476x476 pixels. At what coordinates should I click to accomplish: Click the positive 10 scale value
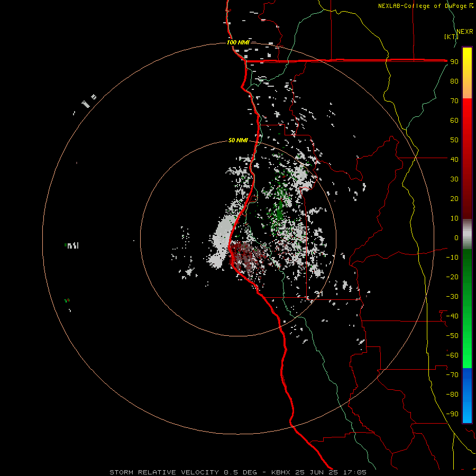[454, 218]
